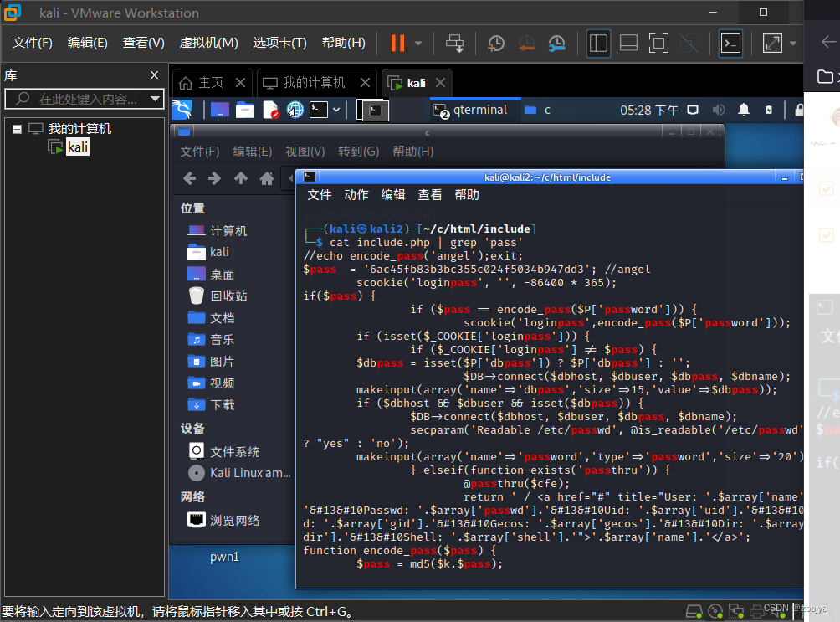Toggle the library sidebar view icon
This screenshot has height=622, width=840.
point(598,43)
